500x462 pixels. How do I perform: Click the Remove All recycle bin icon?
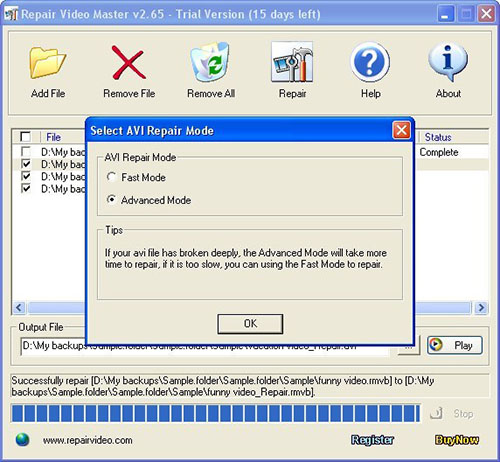point(210,62)
